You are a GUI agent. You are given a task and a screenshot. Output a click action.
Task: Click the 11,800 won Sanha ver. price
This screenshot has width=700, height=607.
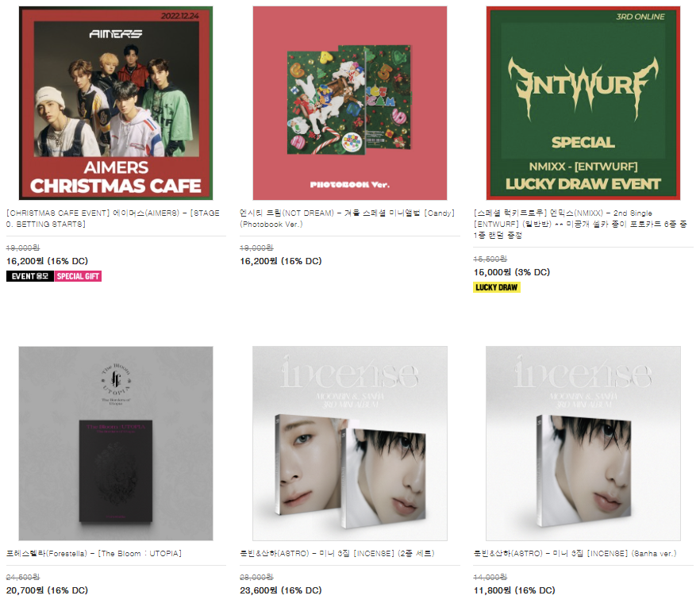[514, 590]
